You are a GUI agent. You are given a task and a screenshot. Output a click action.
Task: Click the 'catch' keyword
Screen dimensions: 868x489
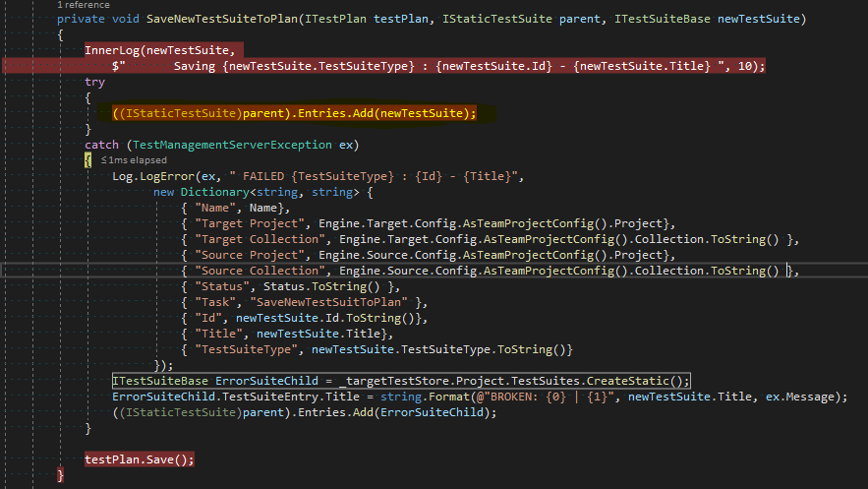click(102, 145)
